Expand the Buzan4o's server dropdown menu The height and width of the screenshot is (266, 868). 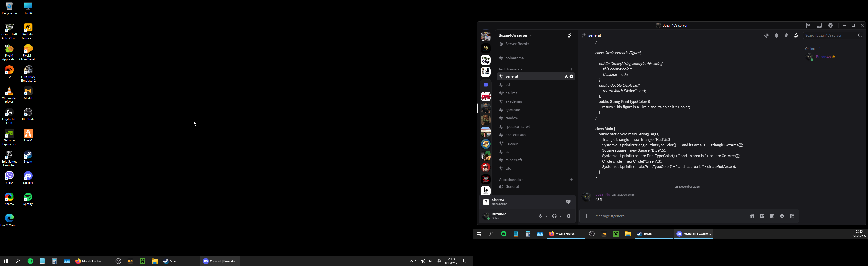tap(515, 35)
